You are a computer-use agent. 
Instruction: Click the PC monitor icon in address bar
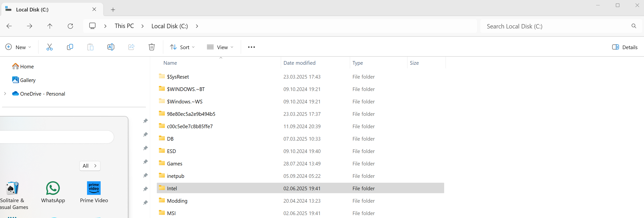click(92, 26)
